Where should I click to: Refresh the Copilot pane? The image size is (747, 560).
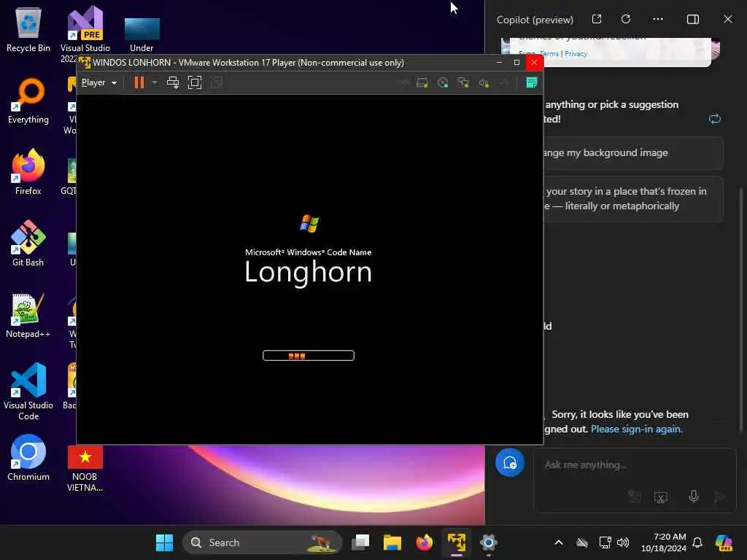coord(626,19)
